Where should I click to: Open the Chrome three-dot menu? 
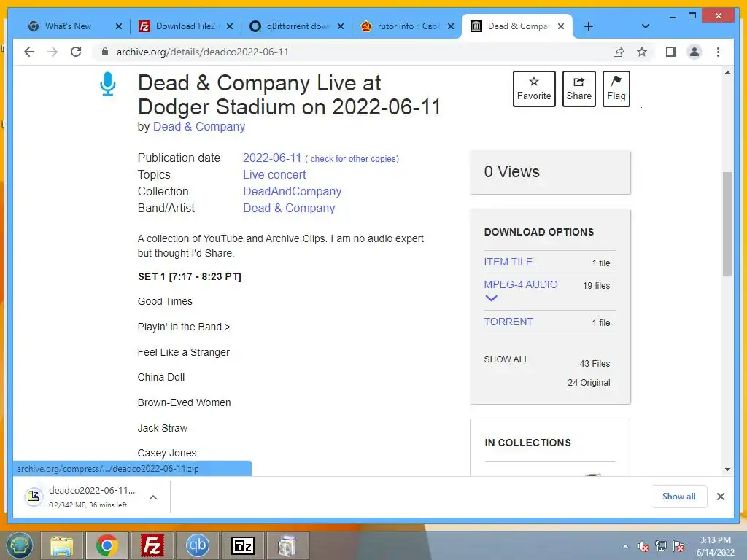718,52
